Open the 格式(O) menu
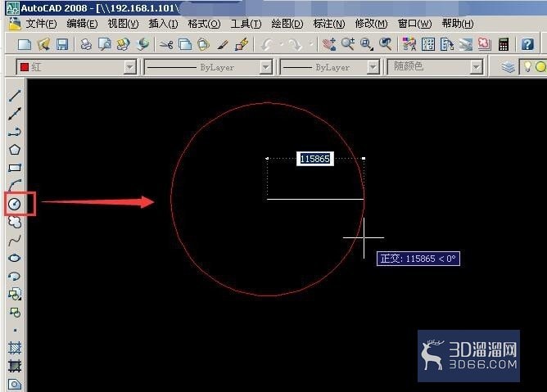The width and height of the screenshot is (547, 392). click(204, 24)
